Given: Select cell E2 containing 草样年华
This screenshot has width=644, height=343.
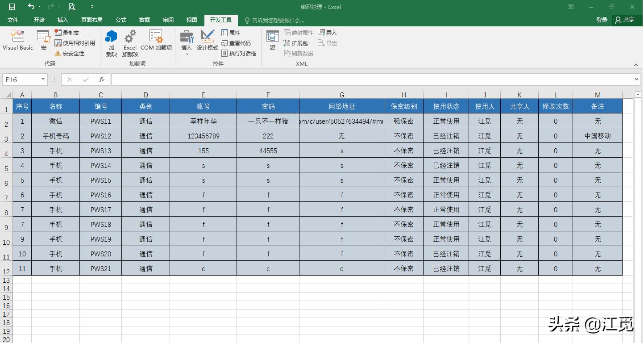Looking at the screenshot, I should [x=204, y=121].
